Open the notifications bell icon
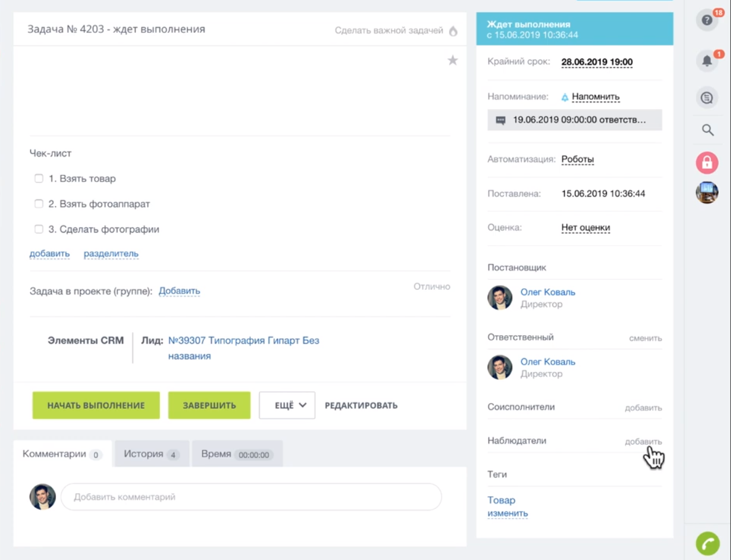731x560 pixels. pos(707,61)
